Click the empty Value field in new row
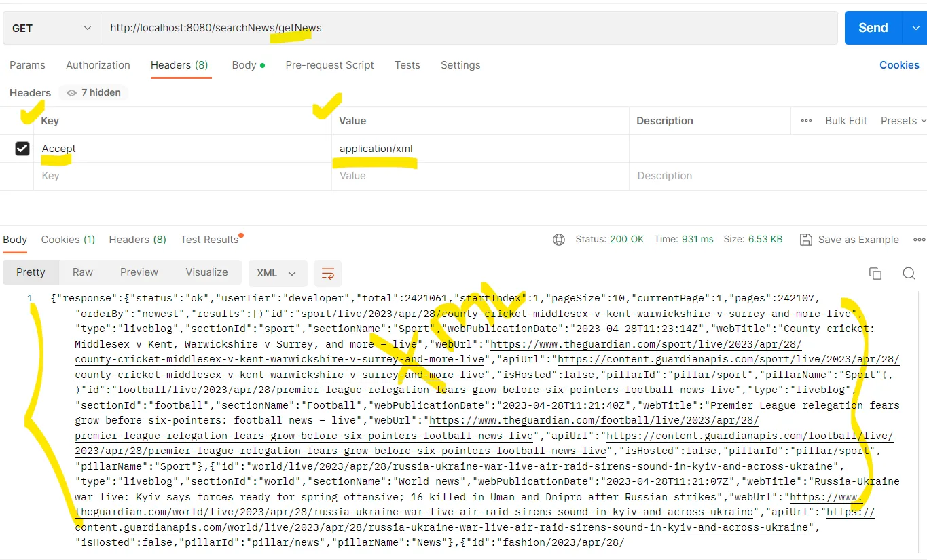Screen dimensions: 927x560 481,176
